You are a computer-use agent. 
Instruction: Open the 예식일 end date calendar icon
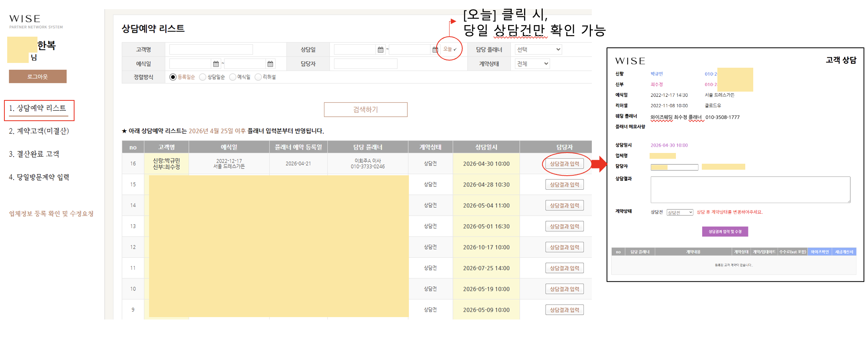point(270,64)
